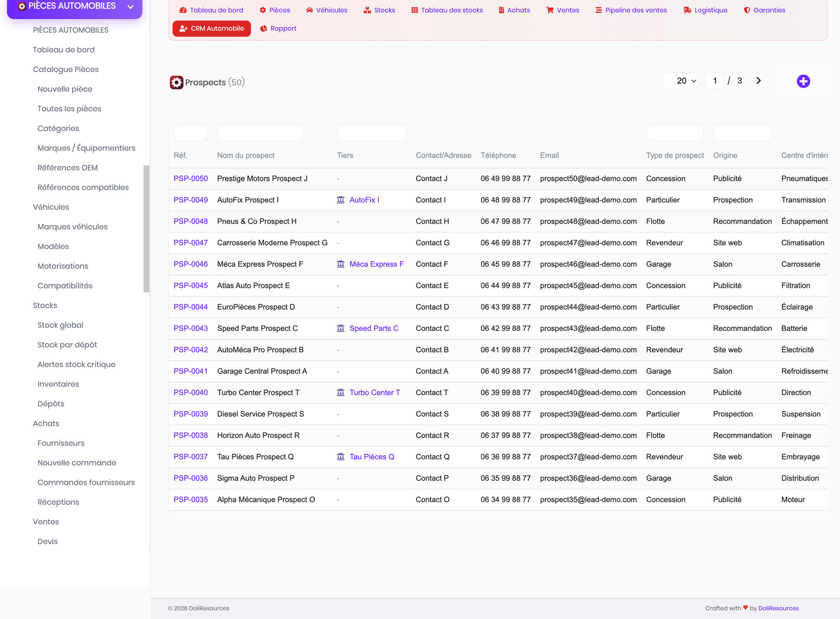Expand the PIÈCES AUTOMOBILES module chevron
The width and height of the screenshot is (840, 619).
(x=130, y=7)
